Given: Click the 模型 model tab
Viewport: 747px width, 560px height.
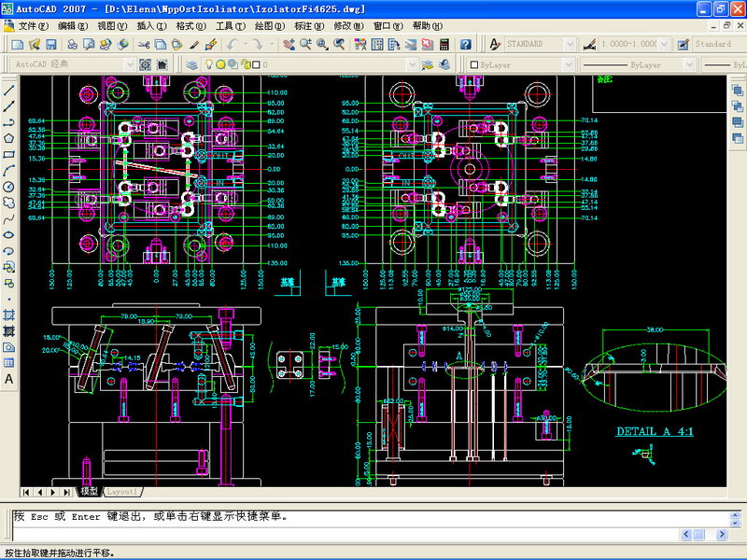Looking at the screenshot, I should [89, 491].
